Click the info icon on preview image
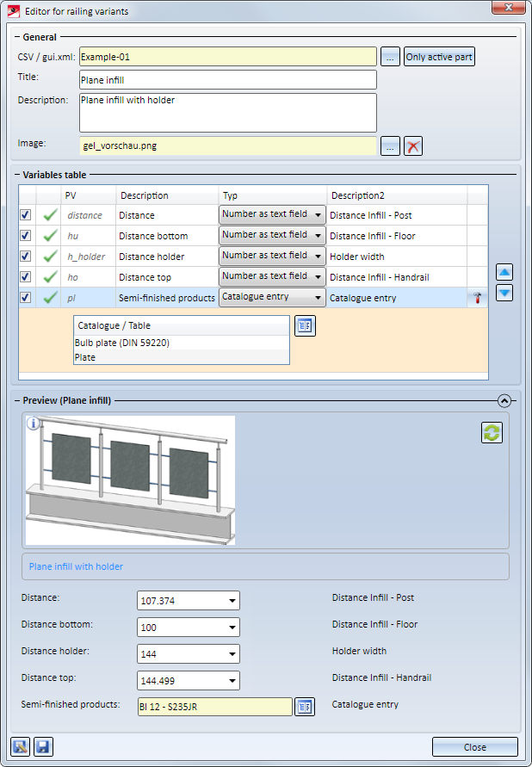This screenshot has height=767, width=532. (33, 424)
